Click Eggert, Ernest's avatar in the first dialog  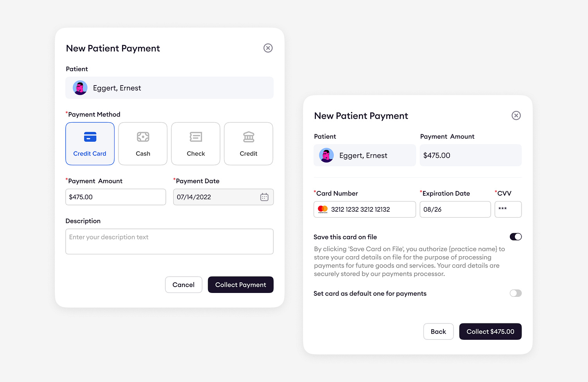[80, 88]
